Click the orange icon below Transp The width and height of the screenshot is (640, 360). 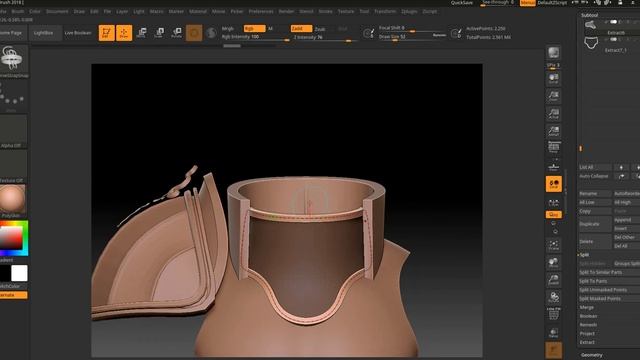(554, 350)
